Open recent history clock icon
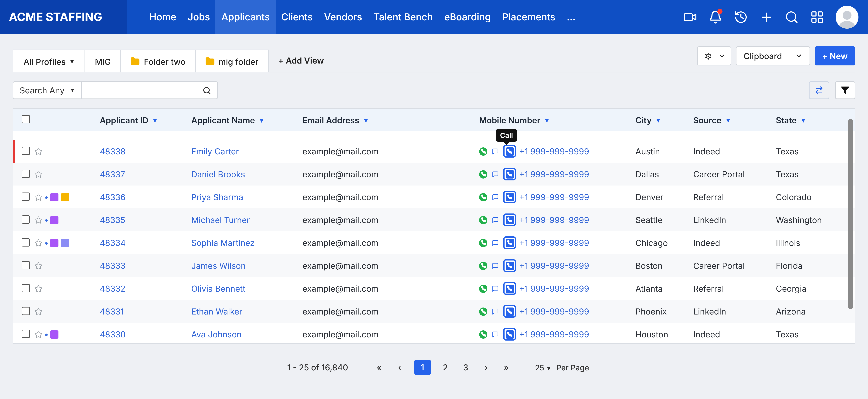 (x=741, y=17)
